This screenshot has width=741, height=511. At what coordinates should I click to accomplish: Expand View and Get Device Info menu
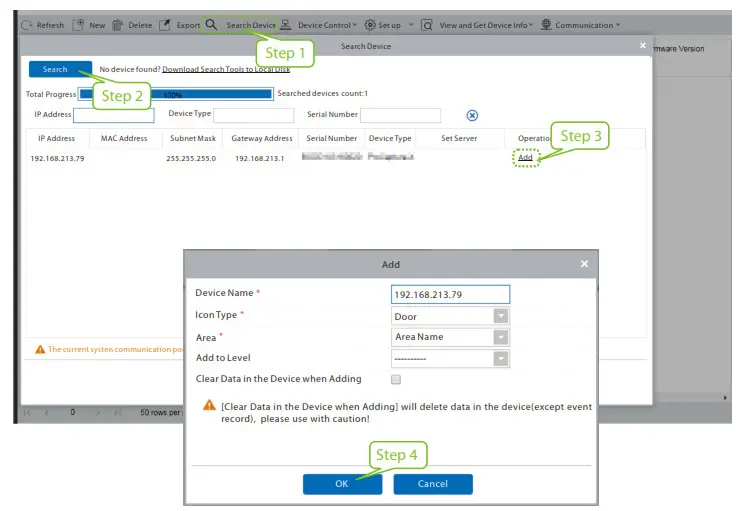tap(531, 25)
